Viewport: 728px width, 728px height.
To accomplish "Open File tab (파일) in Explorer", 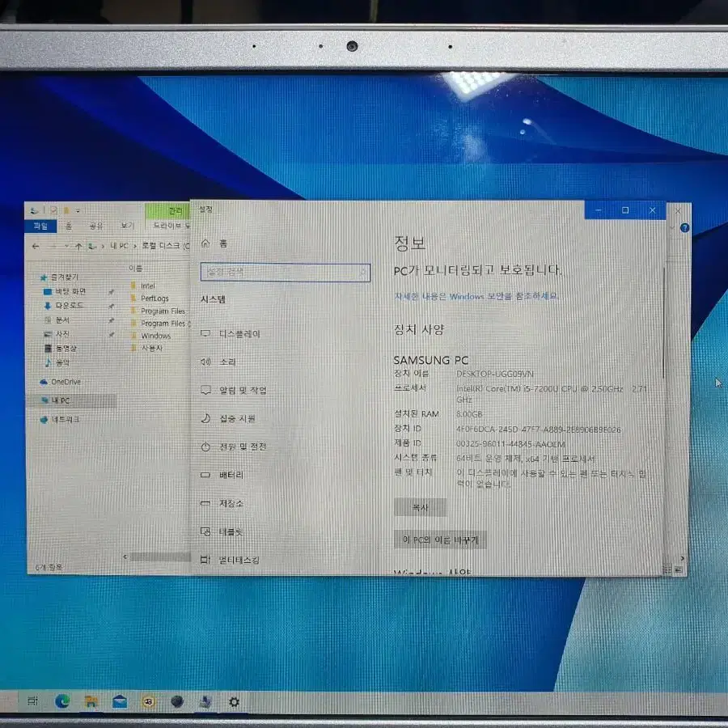I will [40, 226].
